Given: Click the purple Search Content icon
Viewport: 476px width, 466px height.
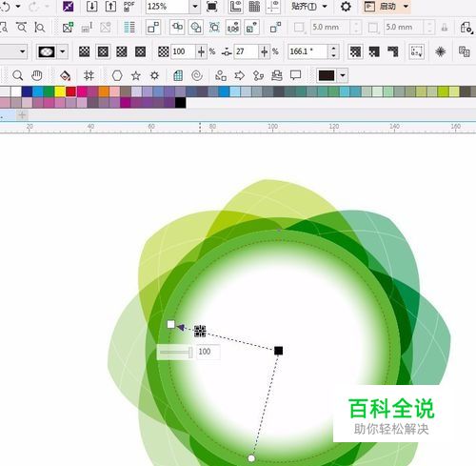Looking at the screenshot, I should pyautogui.click(x=69, y=7).
